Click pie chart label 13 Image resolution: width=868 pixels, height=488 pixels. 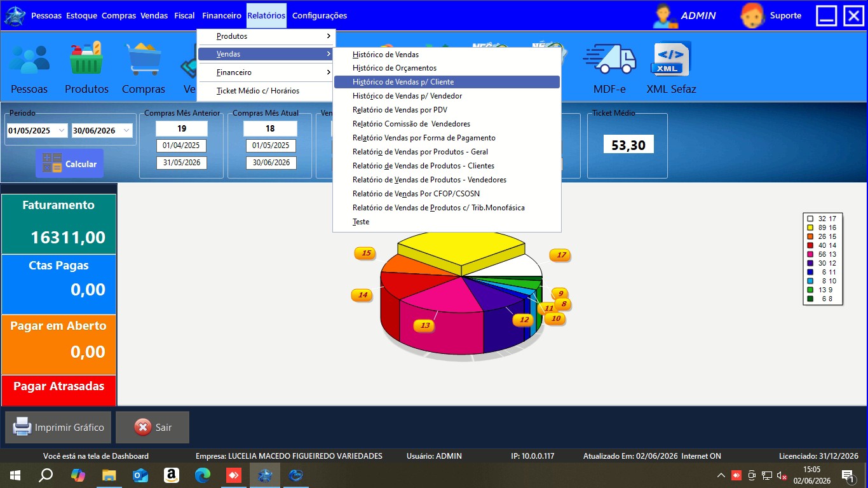[424, 325]
